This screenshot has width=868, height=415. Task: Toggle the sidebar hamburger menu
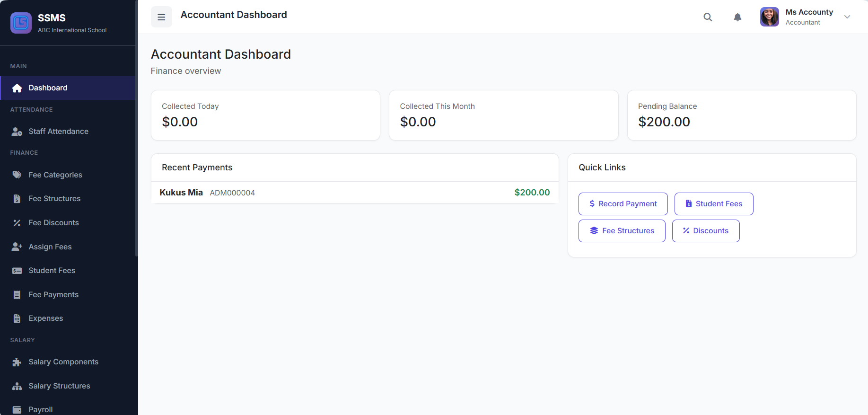click(x=161, y=17)
